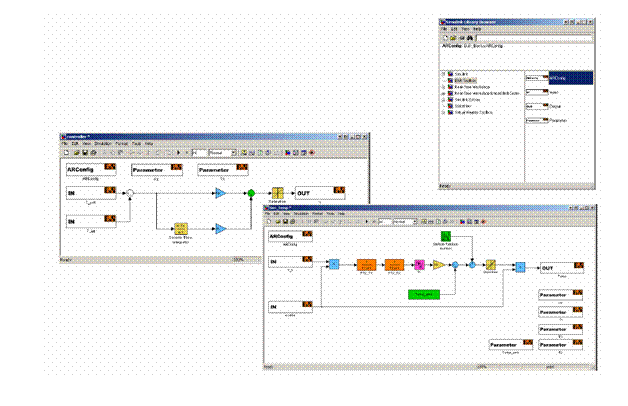Select the OUT block in controller window
Screen dimensions: 628x406
pos(320,193)
